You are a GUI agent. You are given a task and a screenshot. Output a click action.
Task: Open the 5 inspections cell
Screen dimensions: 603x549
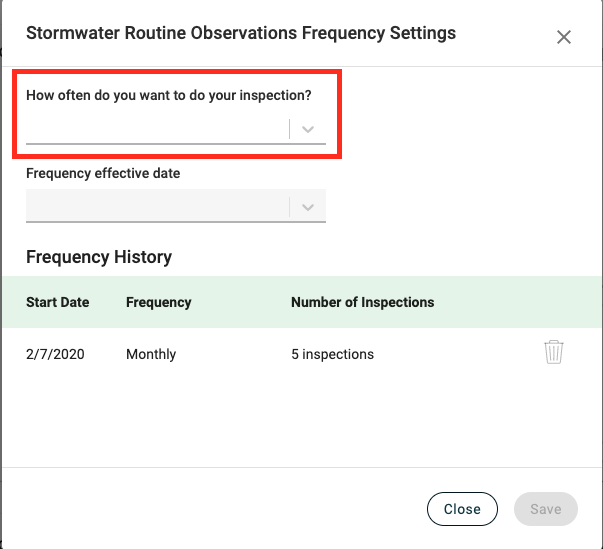(x=333, y=354)
